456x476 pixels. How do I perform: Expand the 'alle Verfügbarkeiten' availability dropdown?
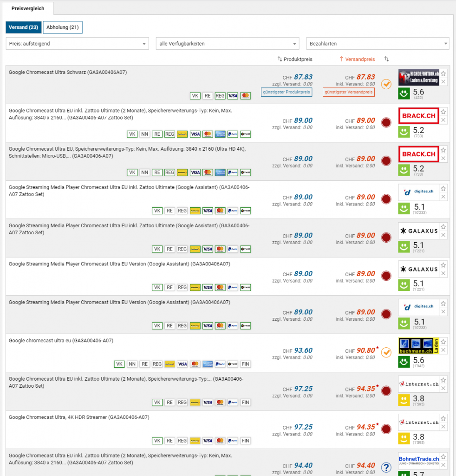[227, 44]
